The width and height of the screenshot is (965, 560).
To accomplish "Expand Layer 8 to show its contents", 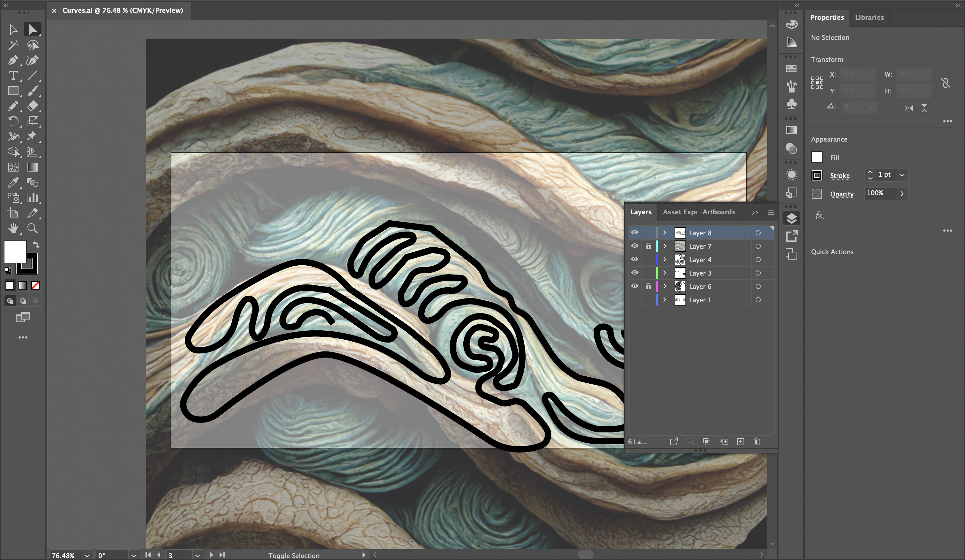I will pos(665,232).
